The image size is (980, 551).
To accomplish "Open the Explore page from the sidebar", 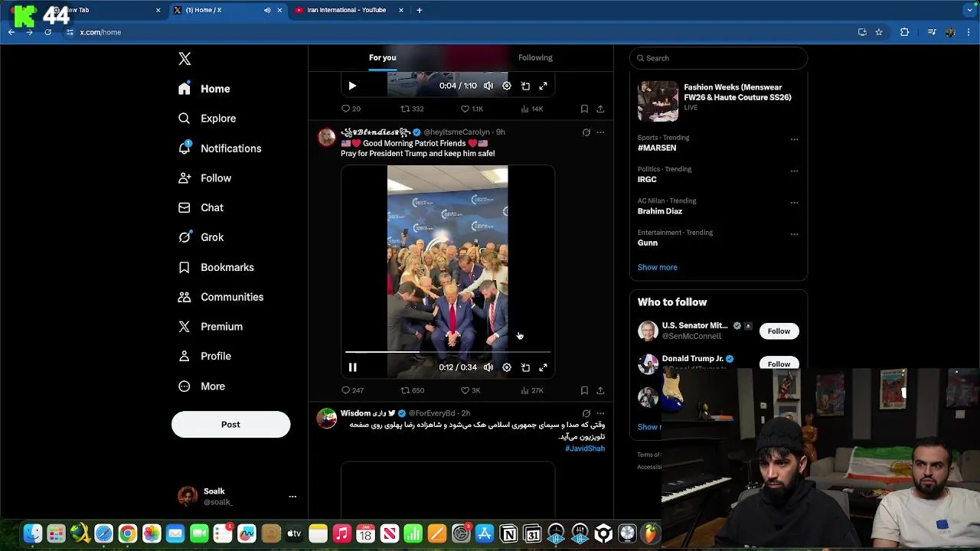I will tap(207, 119).
